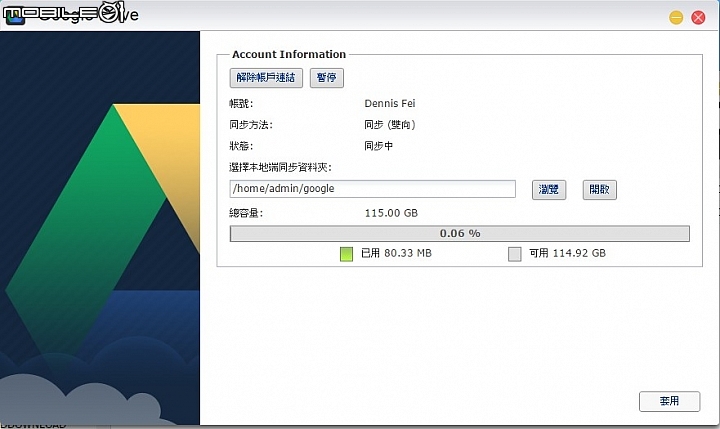The height and width of the screenshot is (429, 720).
Task: Pause syncing with the 暫停 button
Action: coord(326,78)
